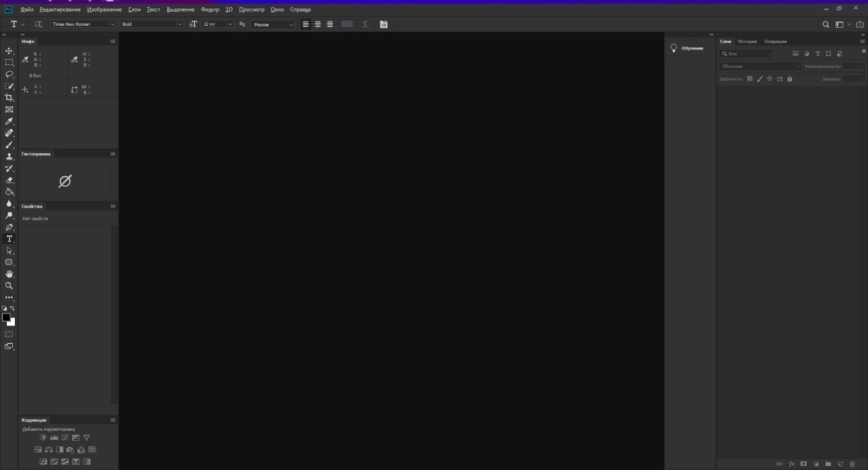Add a Curves adjustment
Viewport: 868px width, 470px height.
tap(65, 437)
